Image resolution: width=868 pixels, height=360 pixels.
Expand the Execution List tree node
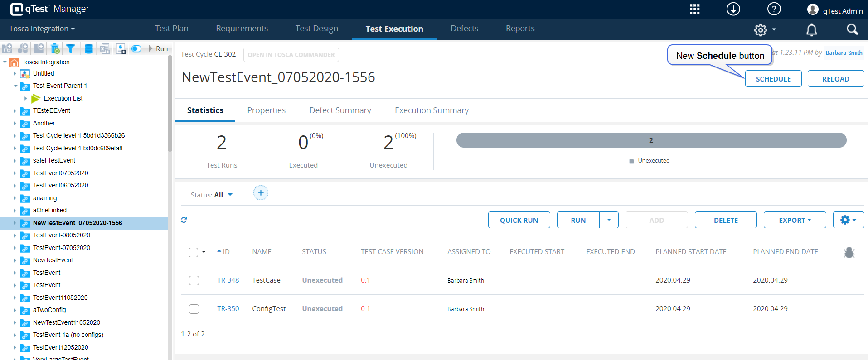pyautogui.click(x=26, y=98)
